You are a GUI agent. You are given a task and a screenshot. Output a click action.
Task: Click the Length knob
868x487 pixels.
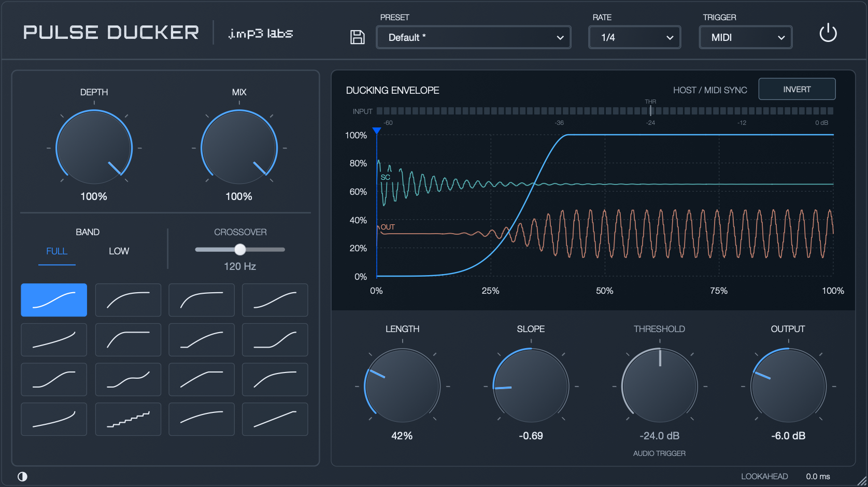click(402, 386)
